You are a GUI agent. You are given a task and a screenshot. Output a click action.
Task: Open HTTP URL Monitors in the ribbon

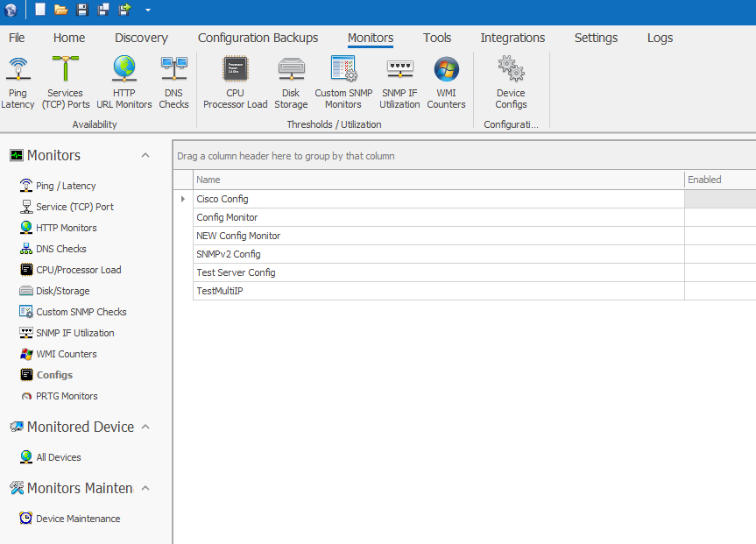click(124, 82)
